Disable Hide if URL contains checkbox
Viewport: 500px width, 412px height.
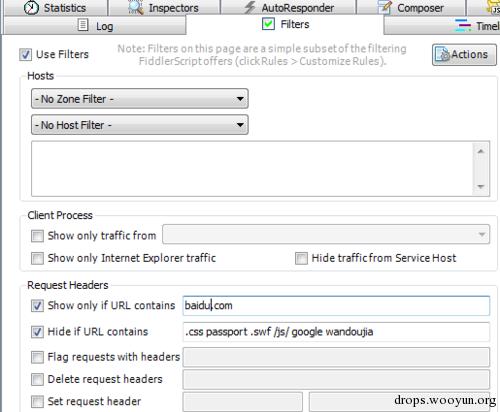tap(37, 332)
